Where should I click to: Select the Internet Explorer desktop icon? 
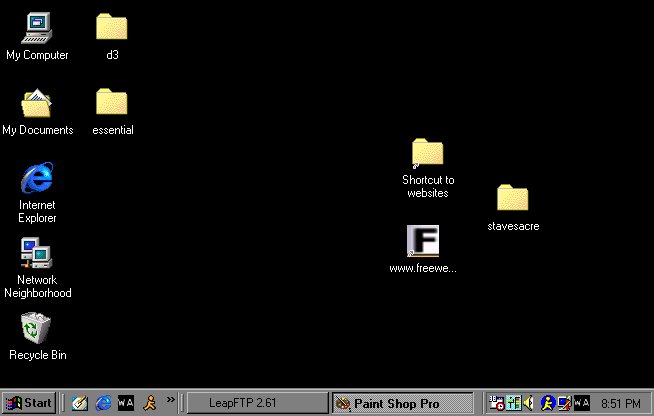(37, 178)
